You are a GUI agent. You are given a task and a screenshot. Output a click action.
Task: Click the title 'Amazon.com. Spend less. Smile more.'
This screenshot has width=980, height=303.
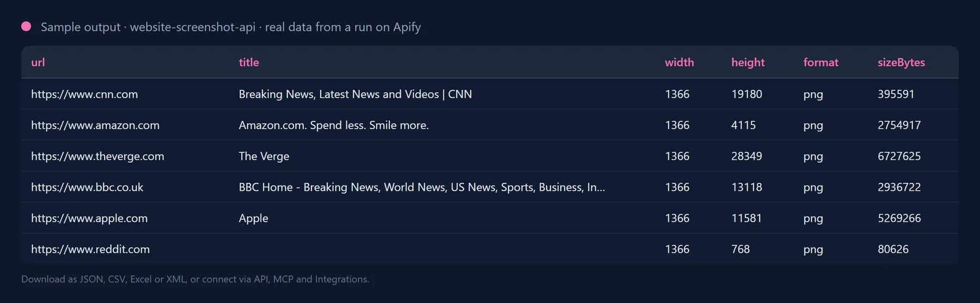click(334, 125)
